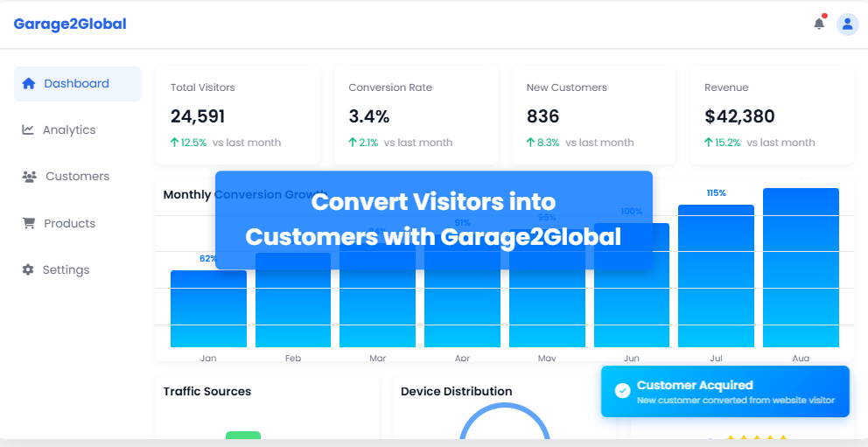The image size is (868, 447).
Task: Select the Dashboard sidebar label
Action: point(76,83)
